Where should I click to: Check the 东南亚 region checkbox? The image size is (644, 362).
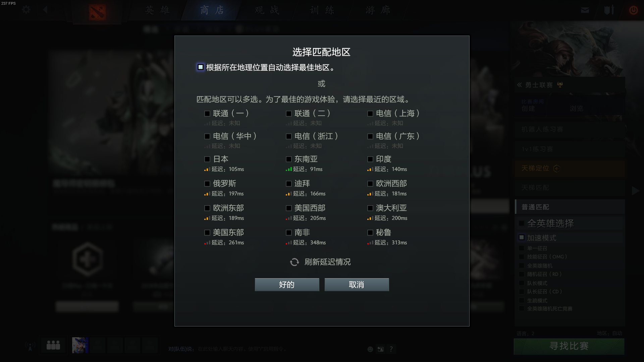288,159
